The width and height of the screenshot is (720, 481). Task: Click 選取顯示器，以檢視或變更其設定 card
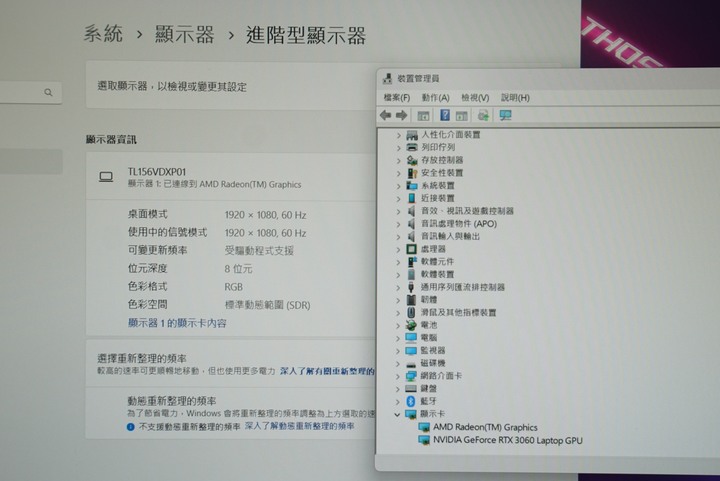point(231,86)
